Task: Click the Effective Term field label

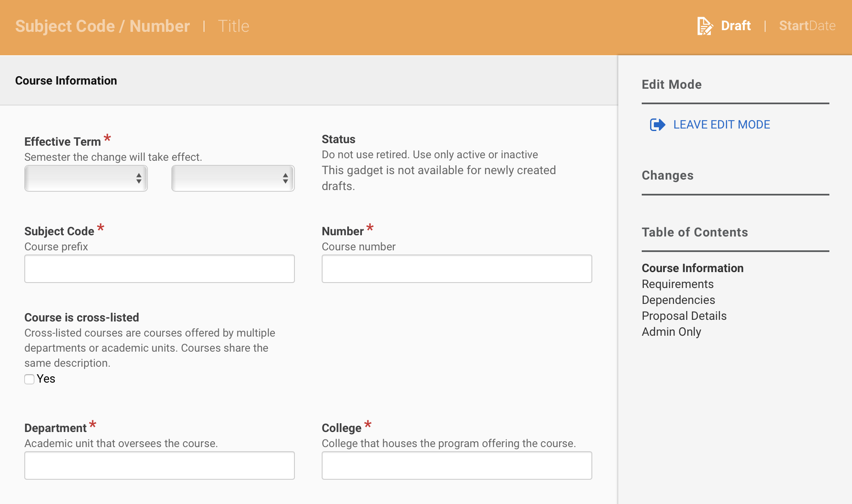Action: pos(62,142)
